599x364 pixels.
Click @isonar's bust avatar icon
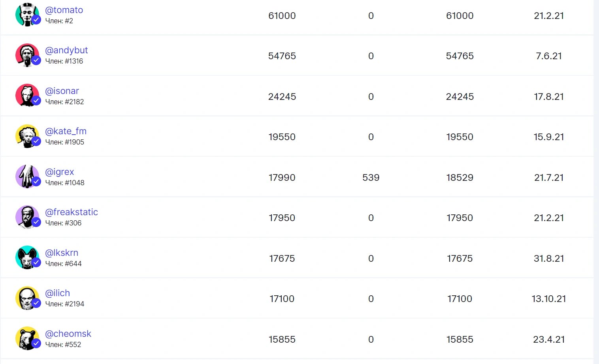pyautogui.click(x=27, y=96)
